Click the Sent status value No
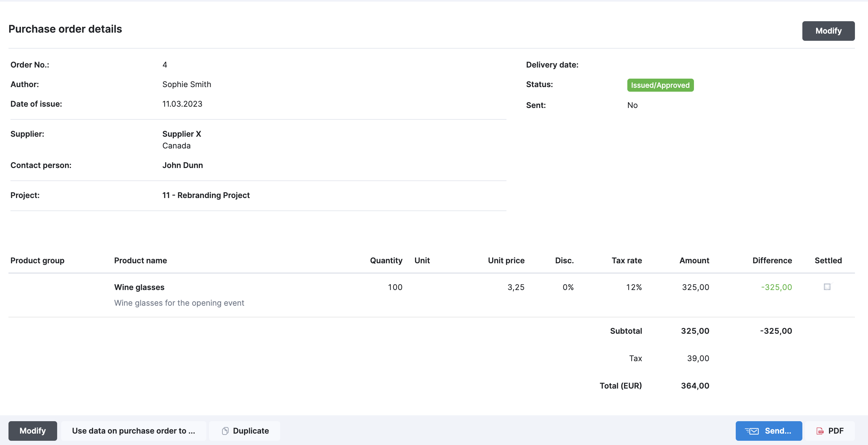 coord(633,105)
